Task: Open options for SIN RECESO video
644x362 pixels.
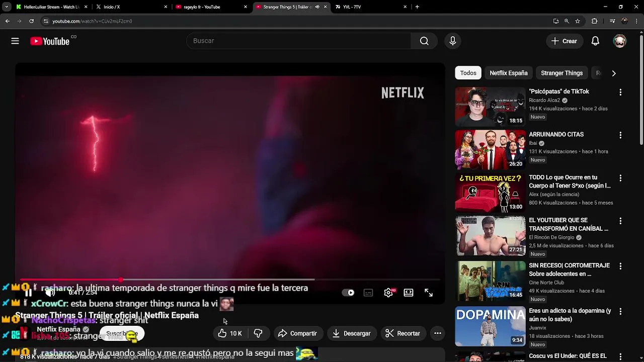Action: [x=620, y=266]
